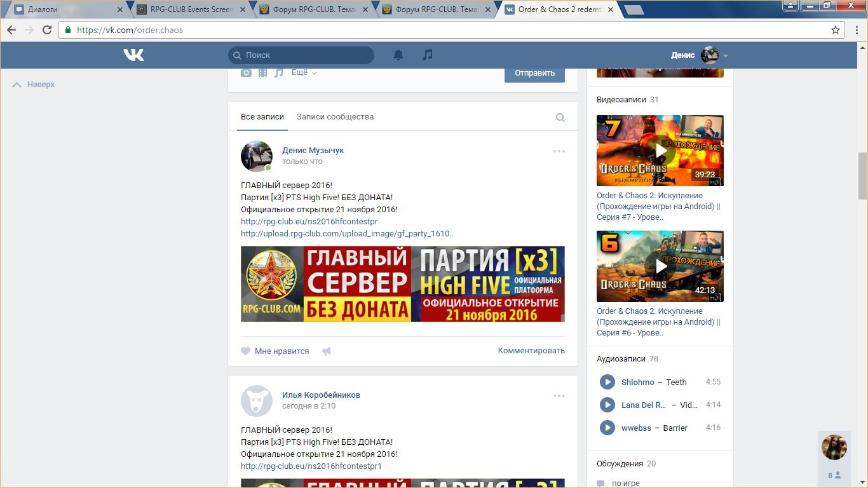The image size is (868, 488).
Task: Close the Диалоги tab
Action: pos(120,10)
